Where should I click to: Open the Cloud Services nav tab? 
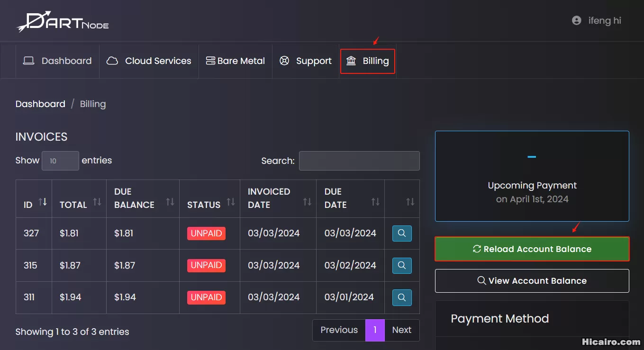click(x=149, y=61)
